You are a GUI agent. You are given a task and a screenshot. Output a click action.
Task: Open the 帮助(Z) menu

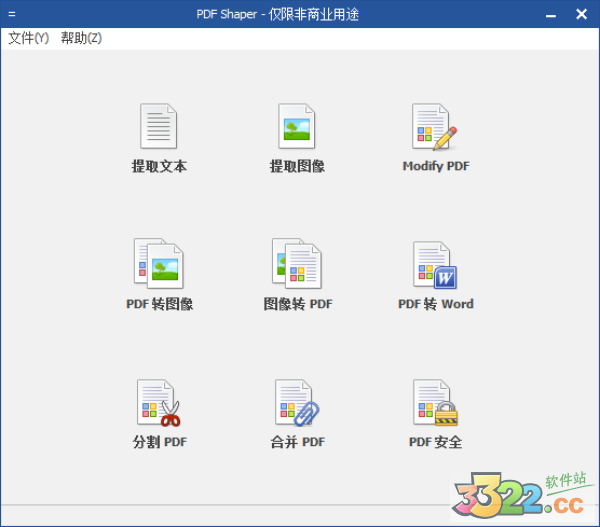click(x=81, y=38)
